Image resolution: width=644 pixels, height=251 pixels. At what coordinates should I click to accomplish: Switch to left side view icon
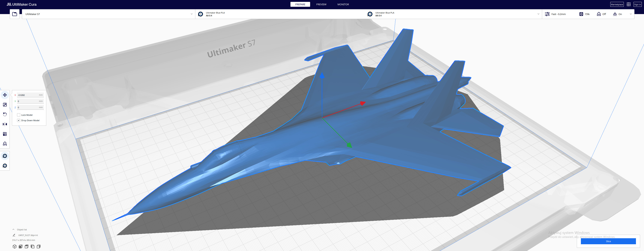tap(33, 246)
